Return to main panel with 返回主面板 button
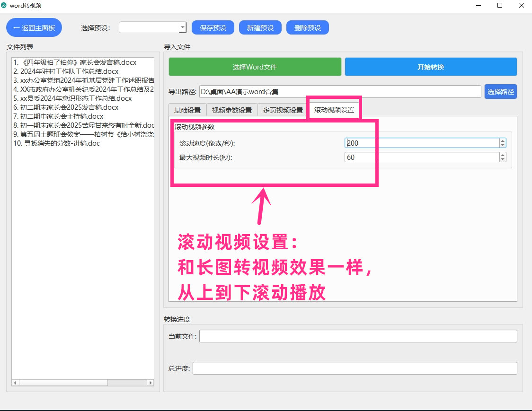Viewport: 532px width, 411px height. (34, 27)
